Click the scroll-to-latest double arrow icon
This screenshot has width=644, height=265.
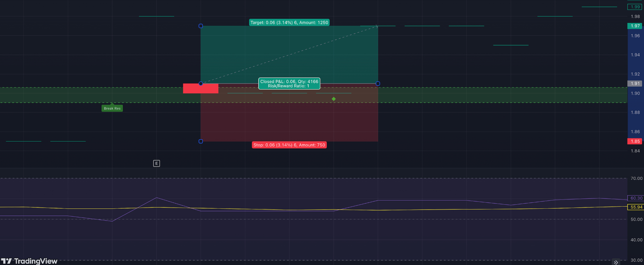[616, 262]
